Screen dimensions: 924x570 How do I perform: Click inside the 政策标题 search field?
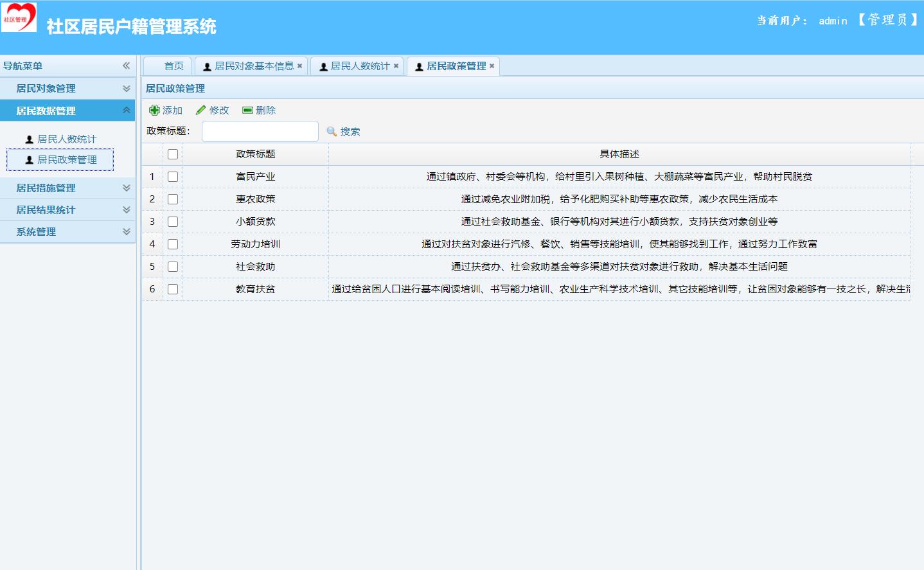click(260, 131)
